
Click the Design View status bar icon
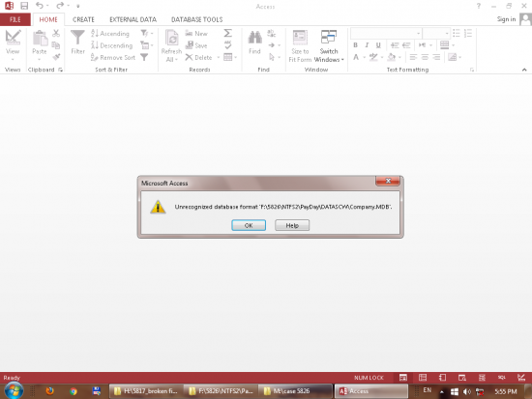click(x=520, y=378)
